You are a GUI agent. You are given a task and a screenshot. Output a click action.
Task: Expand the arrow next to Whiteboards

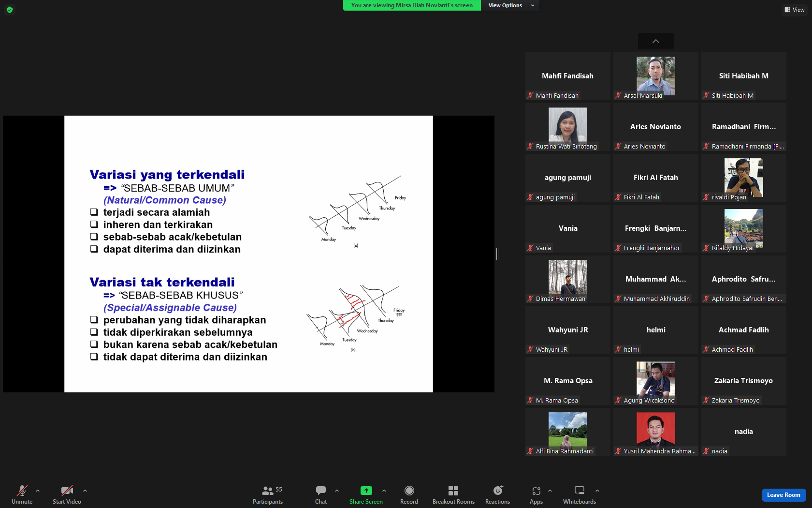point(597,491)
